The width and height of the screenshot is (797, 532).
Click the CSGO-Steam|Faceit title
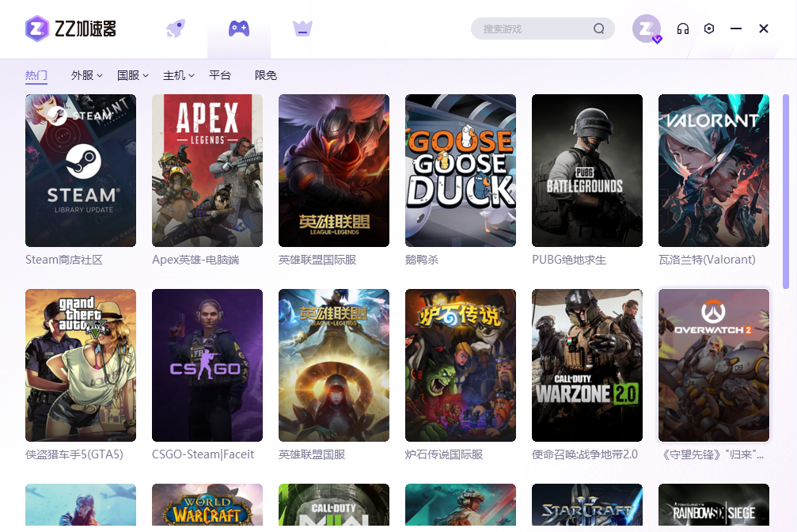[x=203, y=454]
